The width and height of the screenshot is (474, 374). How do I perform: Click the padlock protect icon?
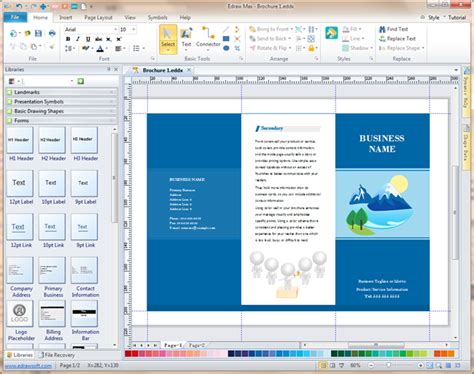click(311, 48)
